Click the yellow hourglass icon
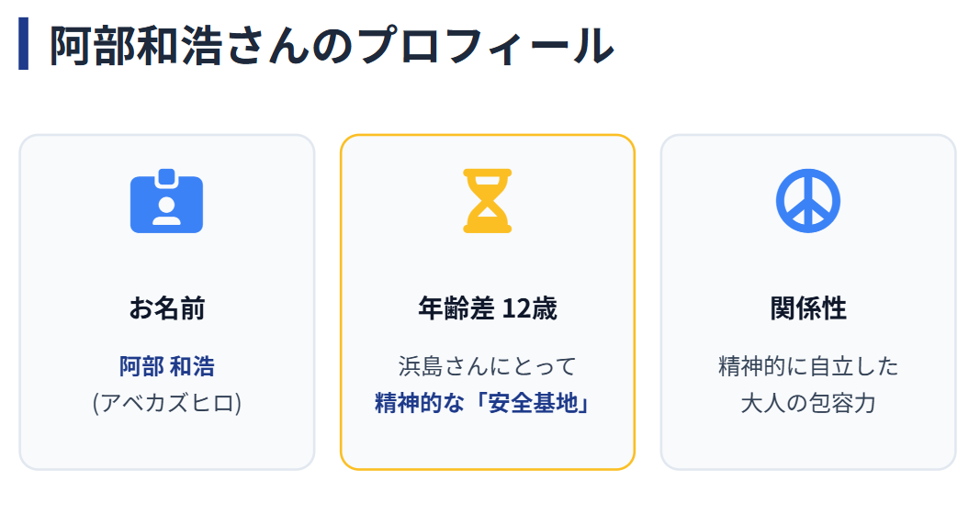This screenshot has width=980, height=514. click(x=487, y=201)
